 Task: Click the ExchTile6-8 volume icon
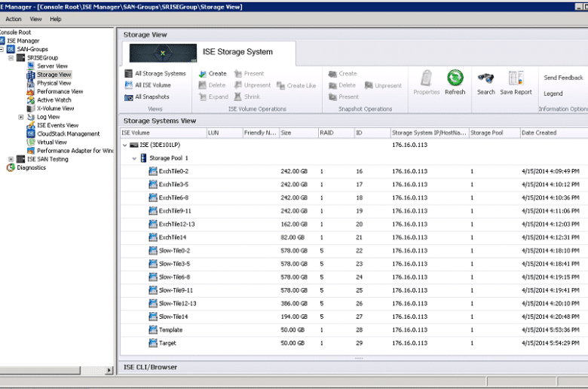click(x=153, y=198)
